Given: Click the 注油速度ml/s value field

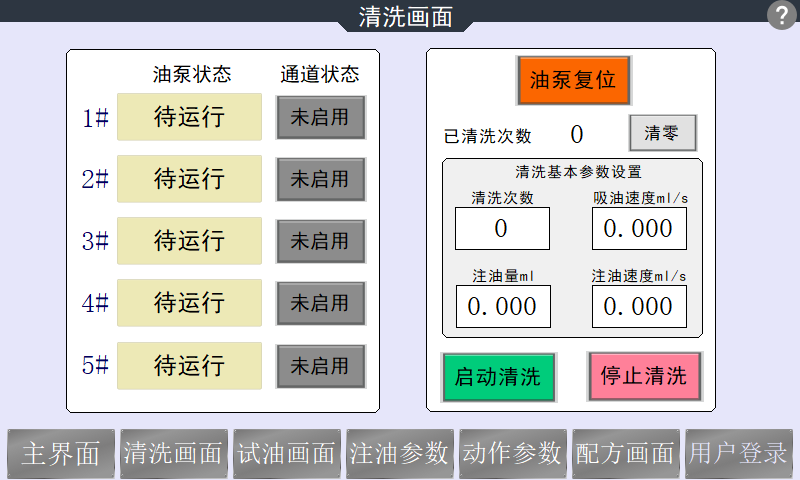Looking at the screenshot, I should (639, 306).
